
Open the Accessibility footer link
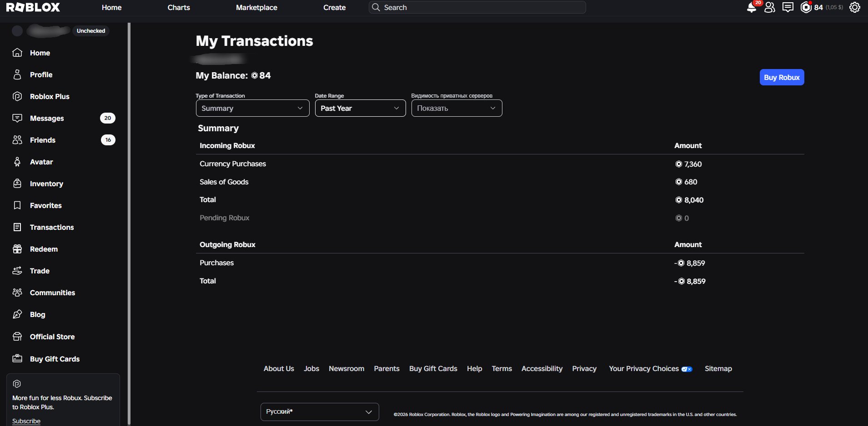tap(542, 369)
